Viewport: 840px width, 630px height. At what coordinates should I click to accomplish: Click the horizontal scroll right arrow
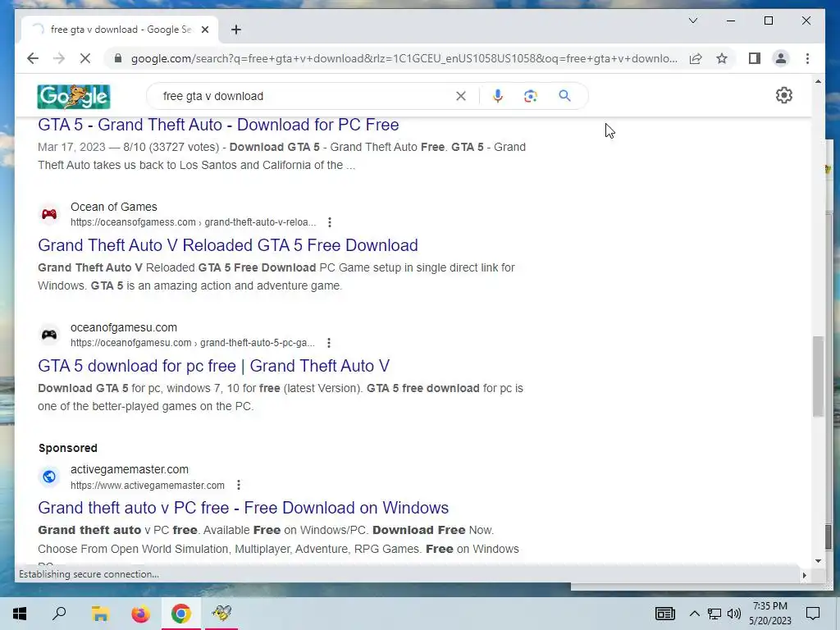804,575
